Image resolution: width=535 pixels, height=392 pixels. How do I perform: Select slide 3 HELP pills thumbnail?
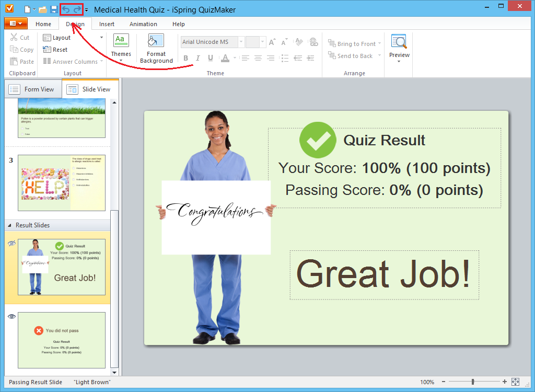click(62, 183)
